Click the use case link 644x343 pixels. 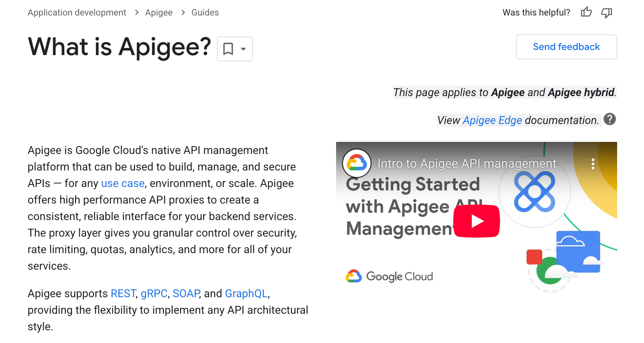click(123, 183)
